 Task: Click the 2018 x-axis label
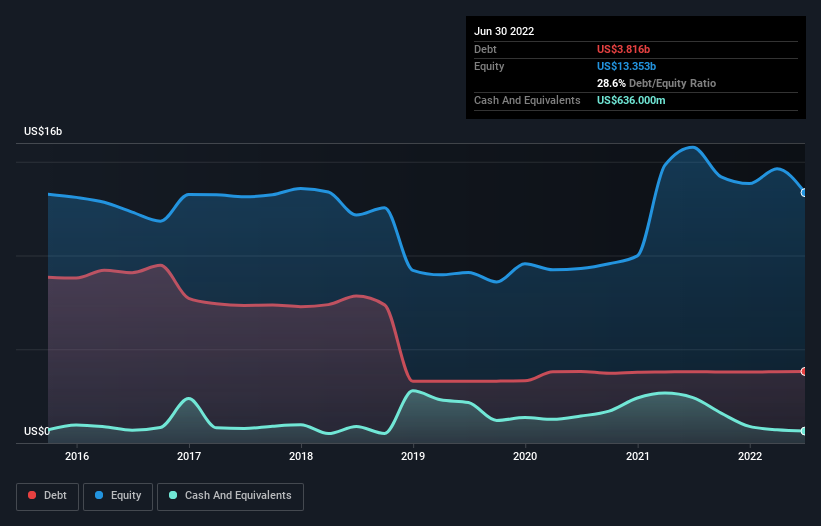tap(301, 456)
